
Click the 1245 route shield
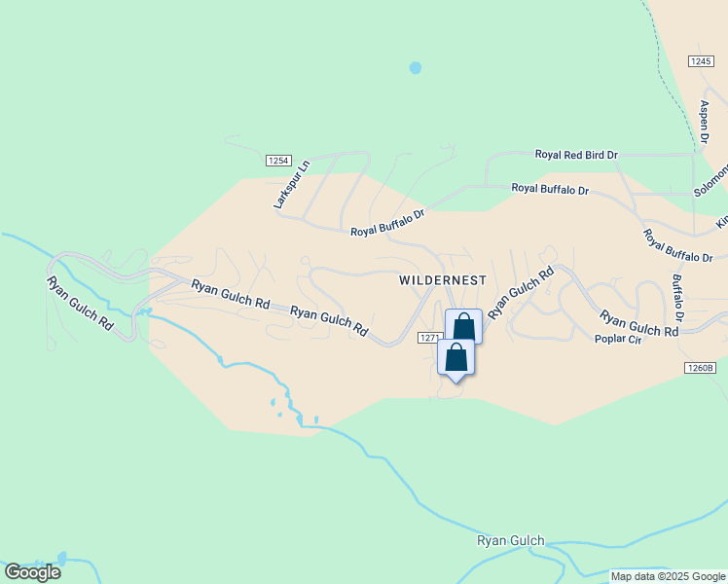[701, 61]
